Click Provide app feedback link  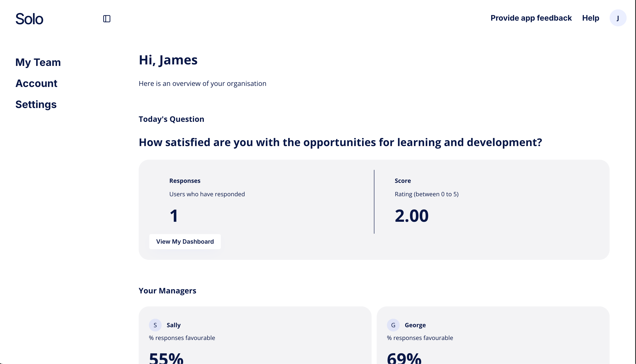[531, 18]
